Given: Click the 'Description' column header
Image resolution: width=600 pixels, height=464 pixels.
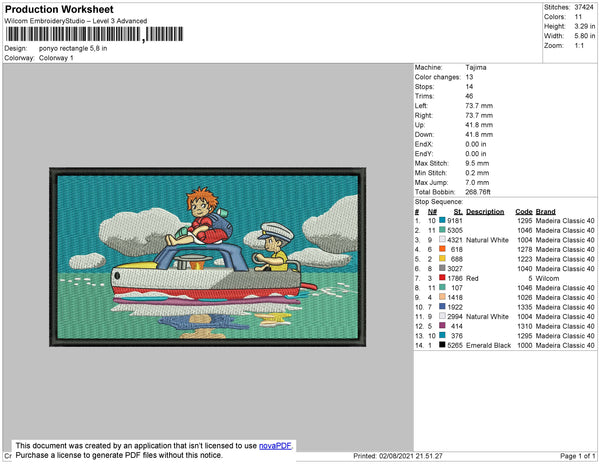Looking at the screenshot, I should tap(485, 212).
